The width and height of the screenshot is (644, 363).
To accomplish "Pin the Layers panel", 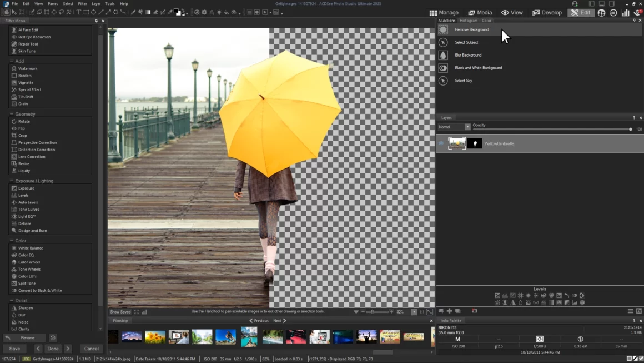I will click(634, 118).
